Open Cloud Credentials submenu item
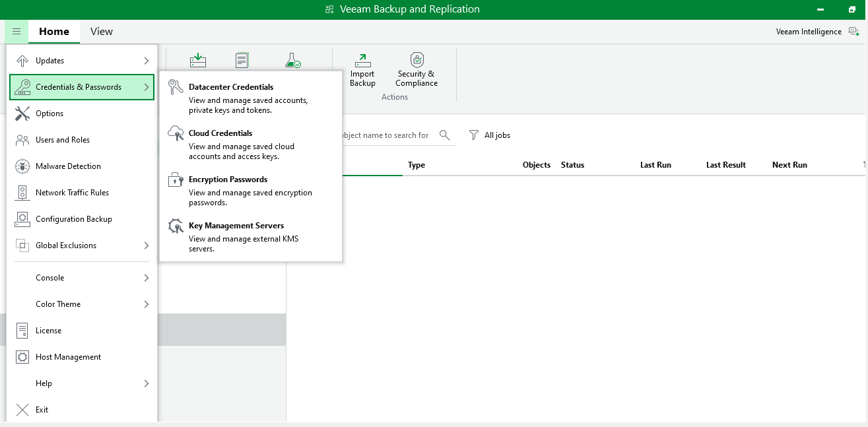The image size is (868, 427). (251, 144)
